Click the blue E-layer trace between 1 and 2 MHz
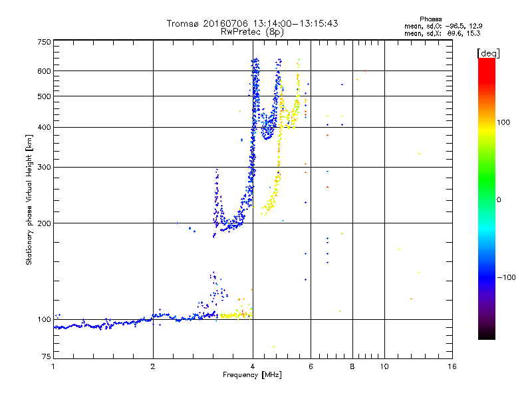 tap(104, 325)
